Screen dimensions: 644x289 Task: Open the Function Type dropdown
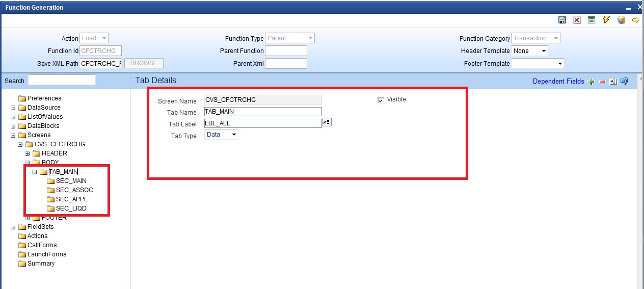click(290, 38)
